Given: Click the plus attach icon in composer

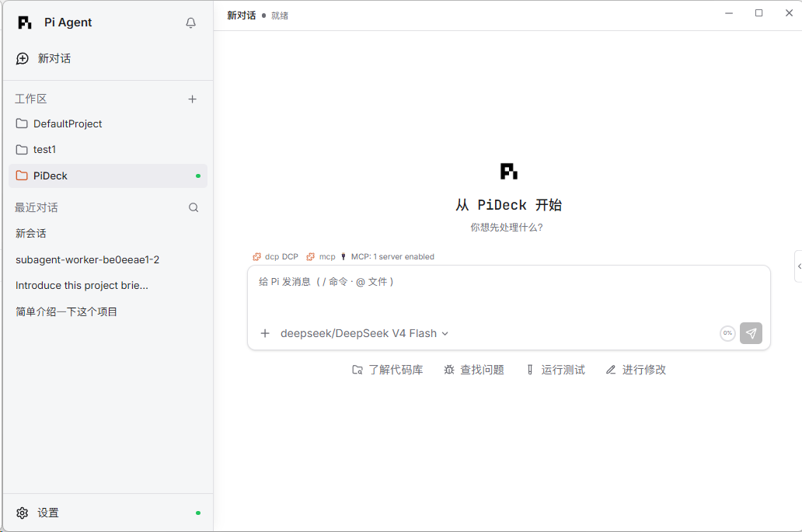Looking at the screenshot, I should (x=265, y=333).
